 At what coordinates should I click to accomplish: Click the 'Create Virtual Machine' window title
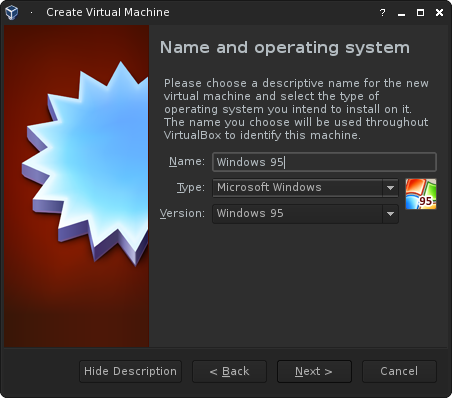coord(108,13)
